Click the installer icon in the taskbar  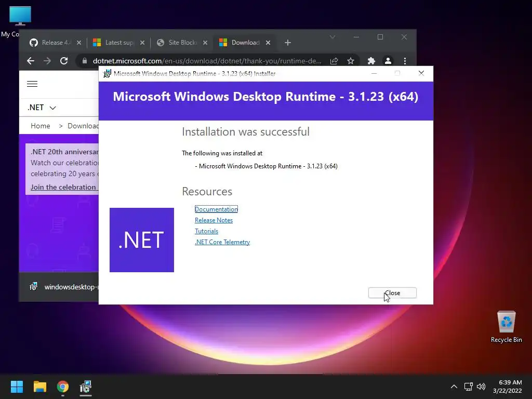(86, 387)
